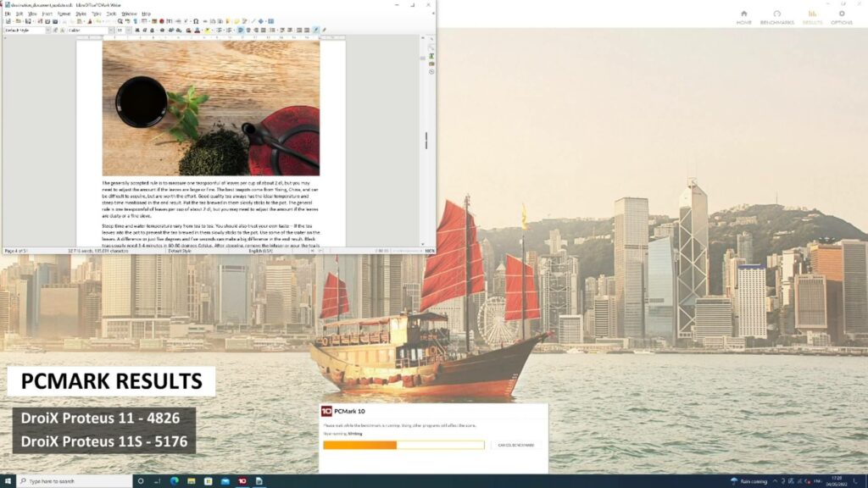Expand the Bullets list dropdown arrow
Screen dimensions: 868x488
[x=224, y=30]
